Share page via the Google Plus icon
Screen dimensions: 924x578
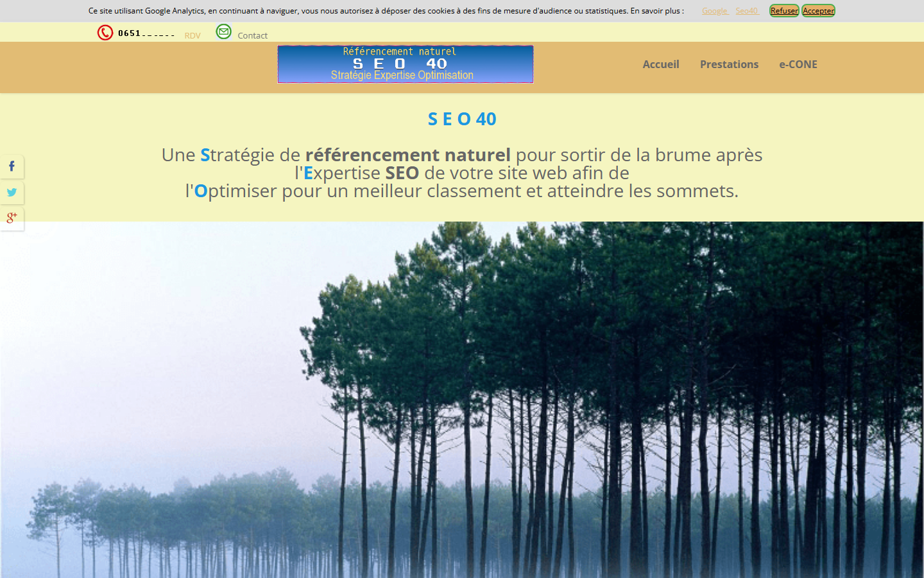pyautogui.click(x=12, y=218)
